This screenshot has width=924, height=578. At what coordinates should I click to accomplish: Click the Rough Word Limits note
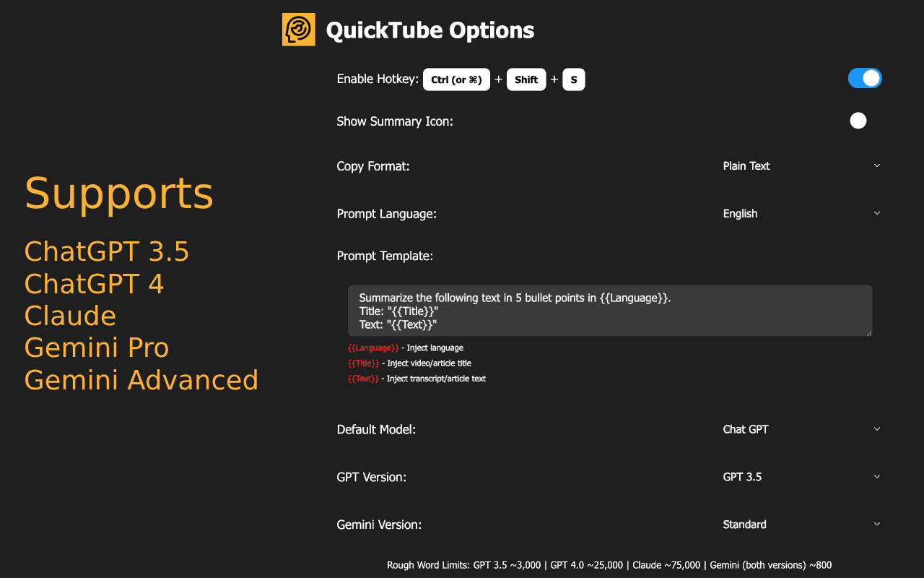pos(609,565)
